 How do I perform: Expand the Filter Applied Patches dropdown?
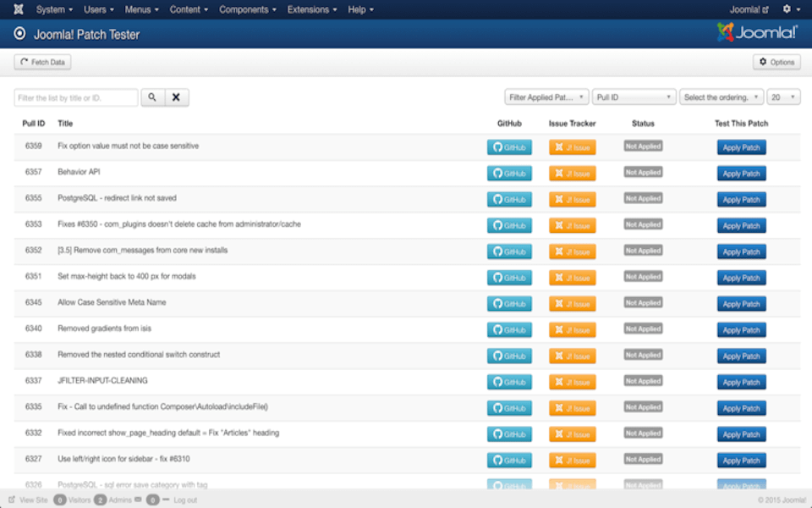pos(546,97)
